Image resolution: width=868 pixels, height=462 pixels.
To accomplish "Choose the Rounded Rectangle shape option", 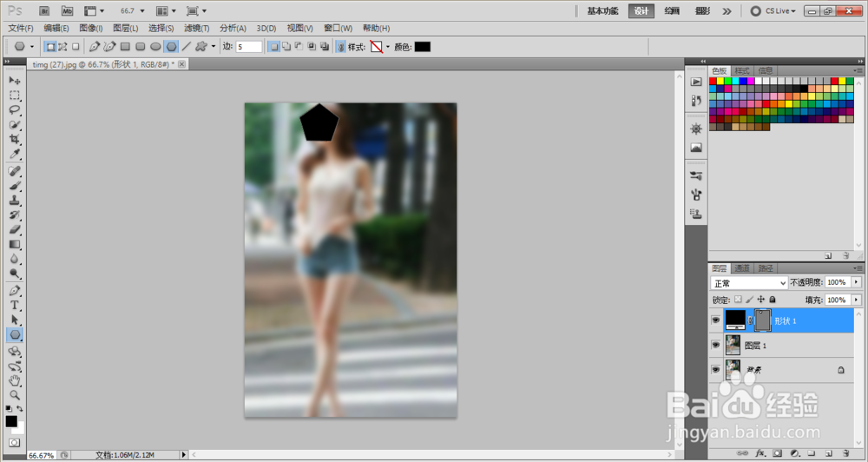I will point(141,47).
